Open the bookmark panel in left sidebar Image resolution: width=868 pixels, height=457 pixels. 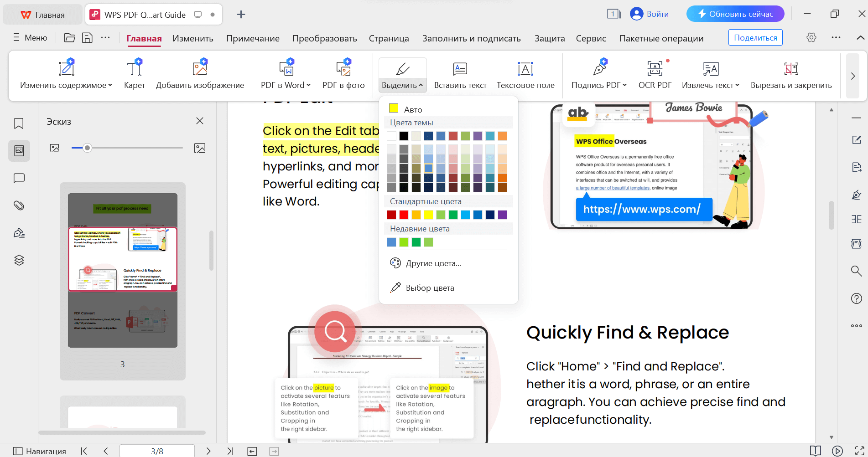19,123
